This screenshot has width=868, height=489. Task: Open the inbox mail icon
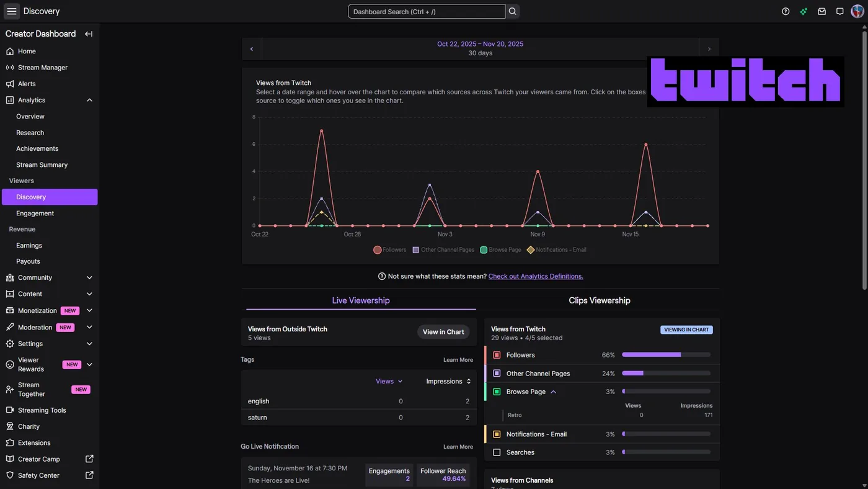pyautogui.click(x=821, y=11)
